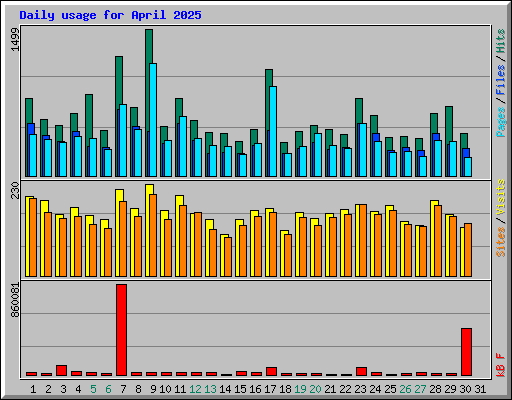This screenshot has width=512, height=400.
Task: Select green weekend day 20 label
Action: coord(315,389)
